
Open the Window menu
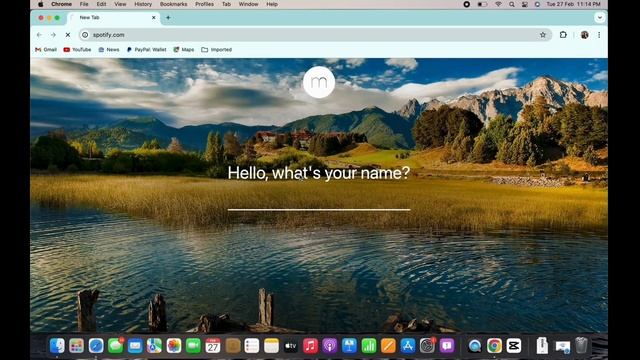(248, 4)
